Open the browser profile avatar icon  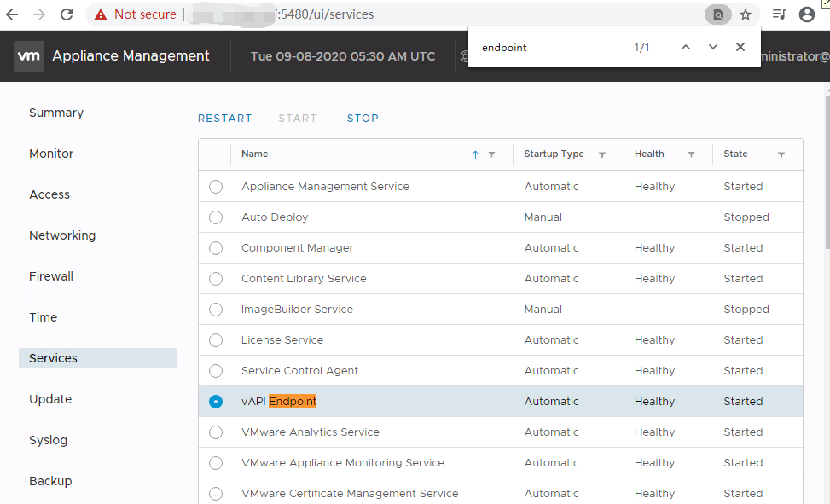[807, 14]
